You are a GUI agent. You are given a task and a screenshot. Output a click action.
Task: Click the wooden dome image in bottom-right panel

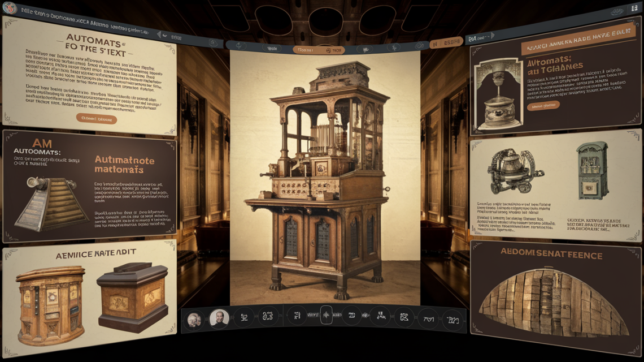[553, 303]
